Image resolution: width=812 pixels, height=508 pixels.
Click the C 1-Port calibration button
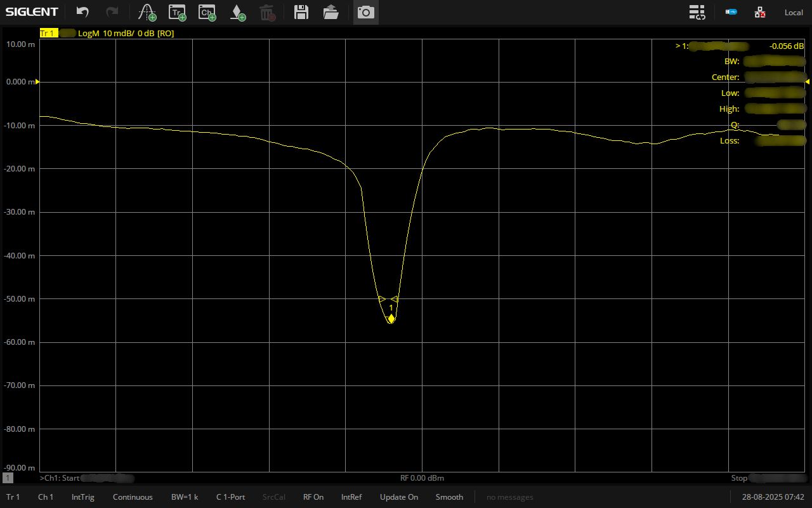pos(230,497)
